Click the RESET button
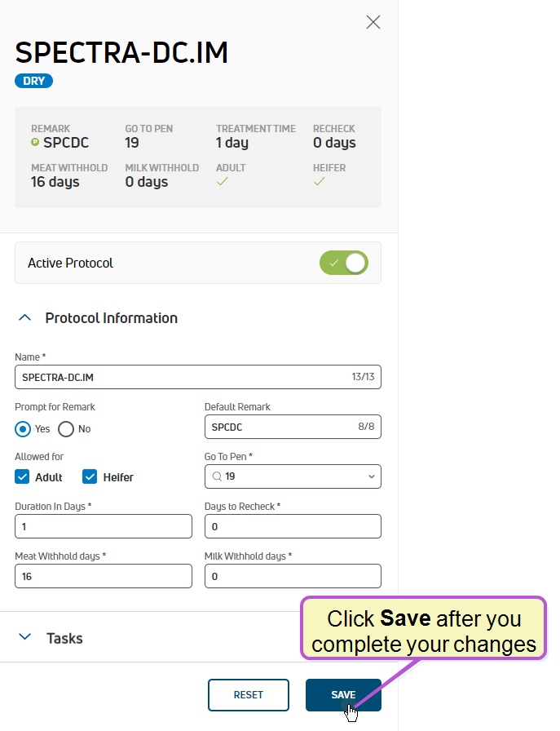The image size is (560, 731). [x=249, y=694]
